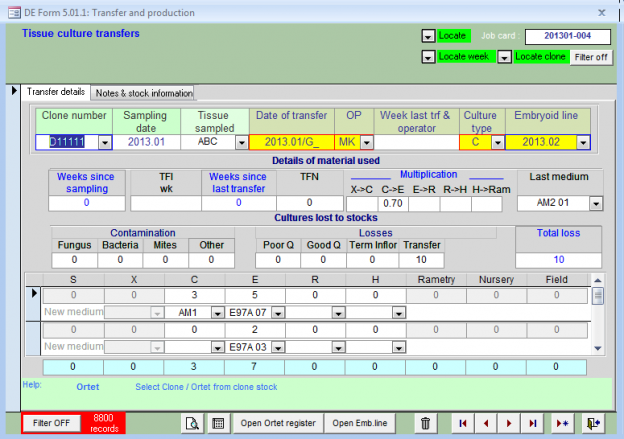Expand the Embryoid line 2013.02 dropdown

pyautogui.click(x=583, y=142)
